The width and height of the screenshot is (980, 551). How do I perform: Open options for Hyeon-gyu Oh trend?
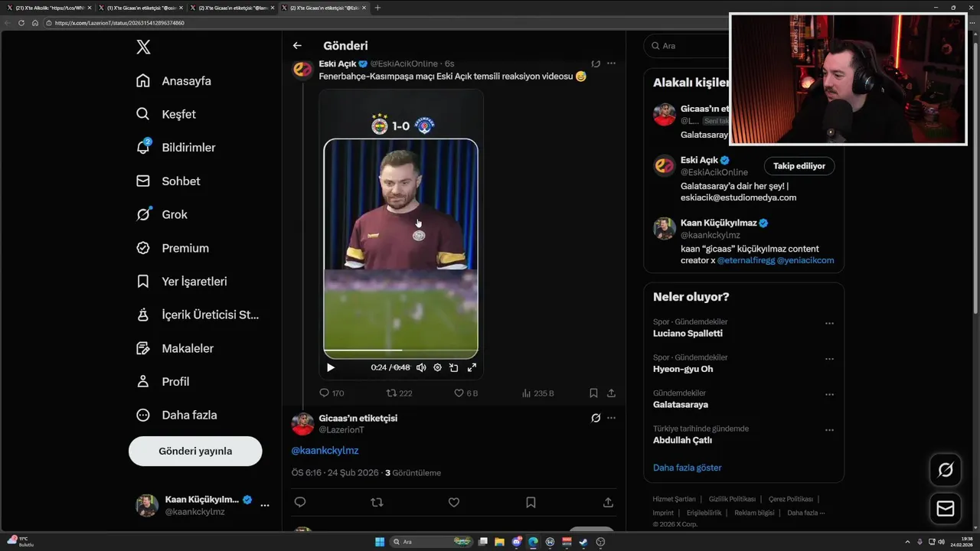(x=829, y=359)
